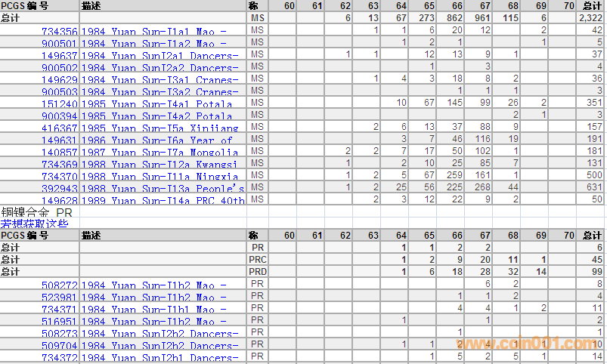Click the PCGS 编号 header in top table
Image resolution: width=607 pixels, height=364 pixels.
tap(24, 6)
